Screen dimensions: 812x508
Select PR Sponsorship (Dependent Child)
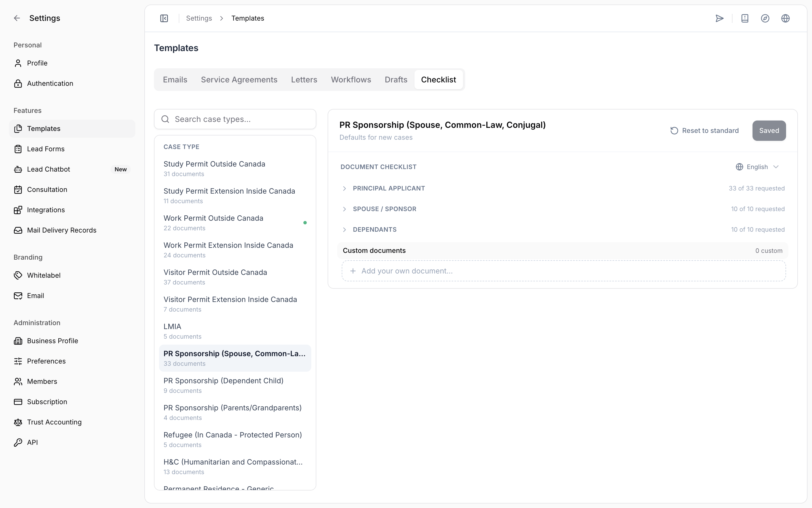tap(235, 385)
